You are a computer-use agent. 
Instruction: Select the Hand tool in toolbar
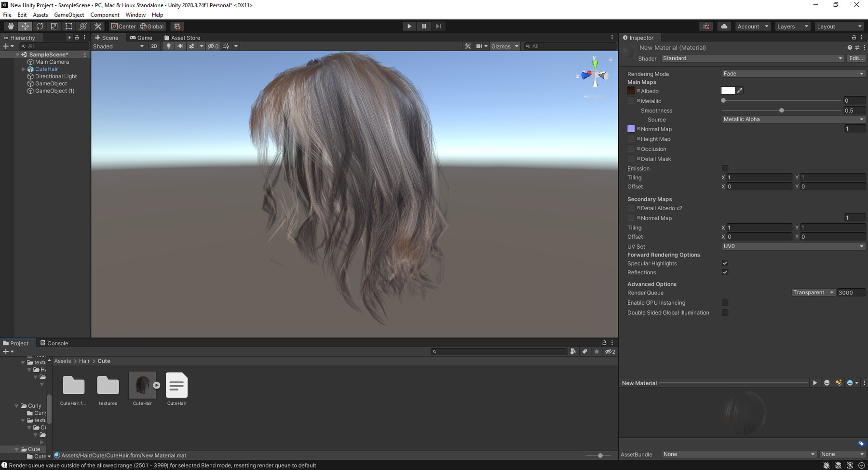11,27
